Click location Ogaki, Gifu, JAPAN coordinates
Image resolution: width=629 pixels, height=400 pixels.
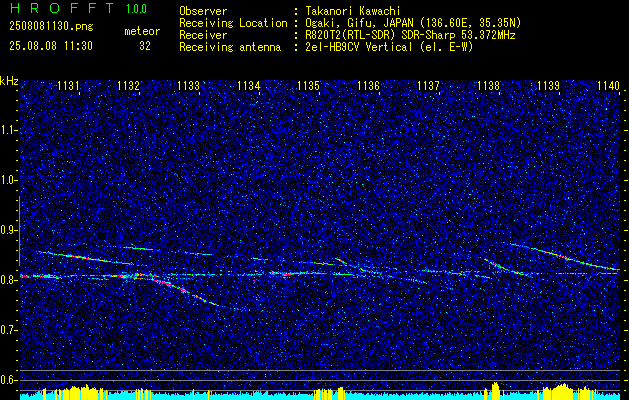(x=413, y=23)
